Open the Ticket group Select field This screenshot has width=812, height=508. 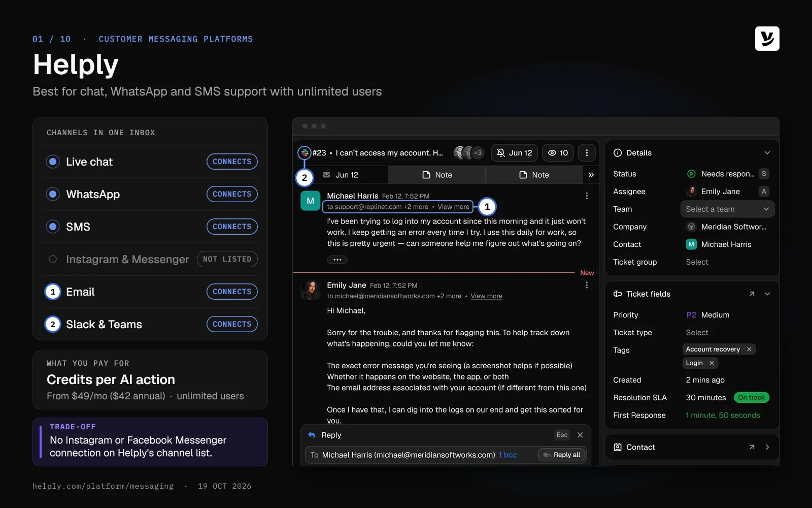coord(697,262)
